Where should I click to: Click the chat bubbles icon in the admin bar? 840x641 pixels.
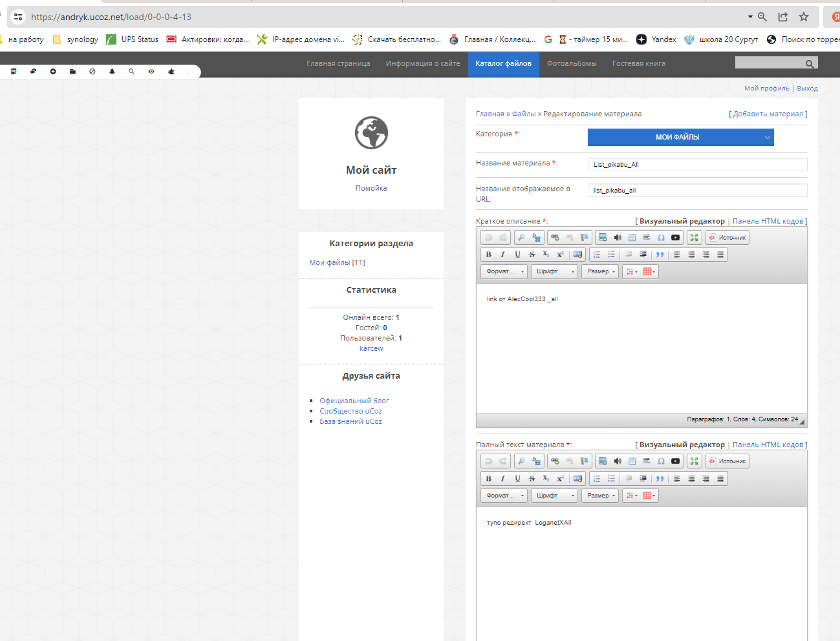coord(33,72)
